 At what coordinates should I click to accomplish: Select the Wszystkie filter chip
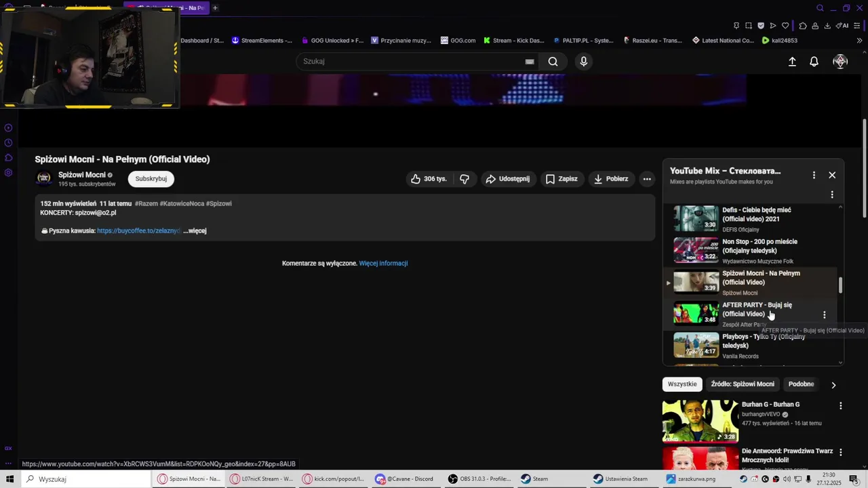click(682, 384)
